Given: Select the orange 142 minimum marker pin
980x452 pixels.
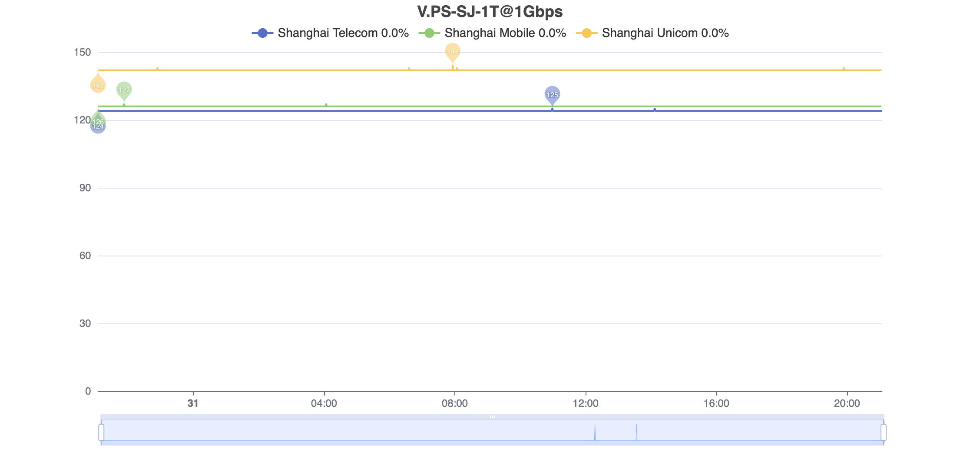Looking at the screenshot, I should (x=98, y=85).
